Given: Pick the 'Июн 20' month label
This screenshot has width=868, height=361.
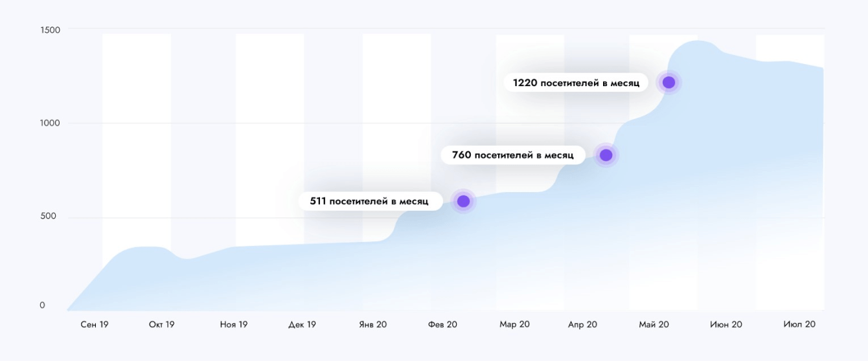Looking at the screenshot, I should pyautogui.click(x=725, y=325).
